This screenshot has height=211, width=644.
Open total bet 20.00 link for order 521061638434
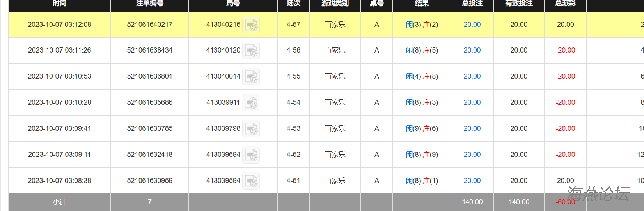click(472, 50)
